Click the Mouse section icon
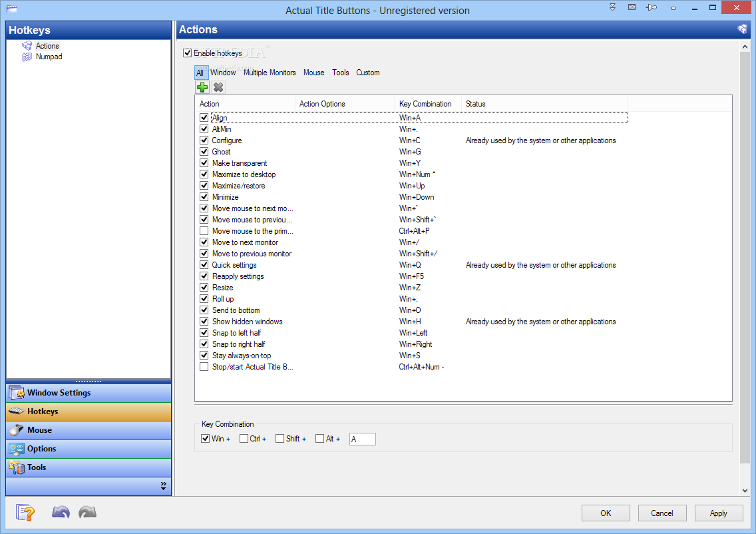 (17, 430)
